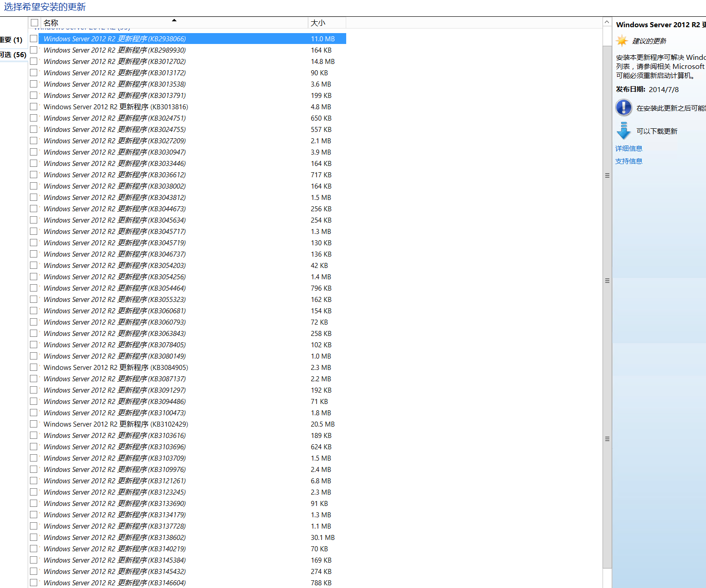Select the checkbox next to KB3013172

pos(34,73)
